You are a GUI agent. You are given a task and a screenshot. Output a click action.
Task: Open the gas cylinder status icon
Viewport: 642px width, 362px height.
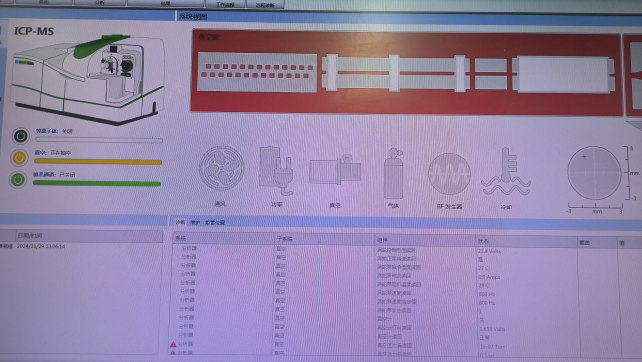pyautogui.click(x=393, y=173)
